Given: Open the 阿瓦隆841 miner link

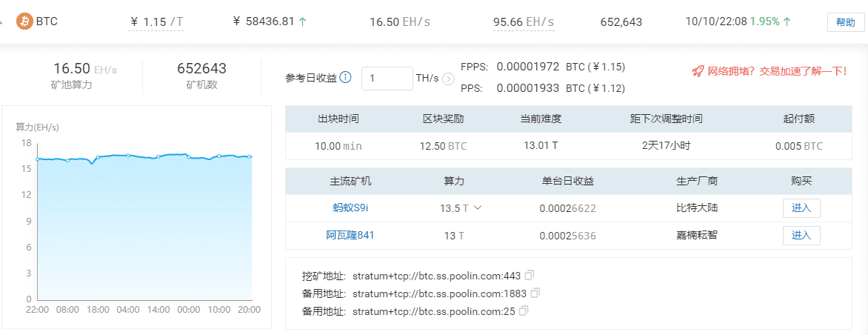Looking at the screenshot, I should [x=350, y=236].
